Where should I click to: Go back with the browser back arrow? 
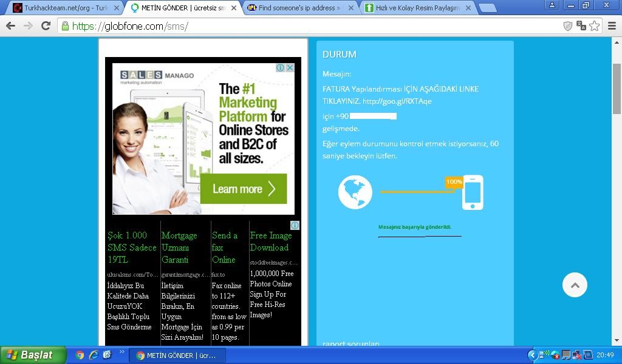pos(11,26)
